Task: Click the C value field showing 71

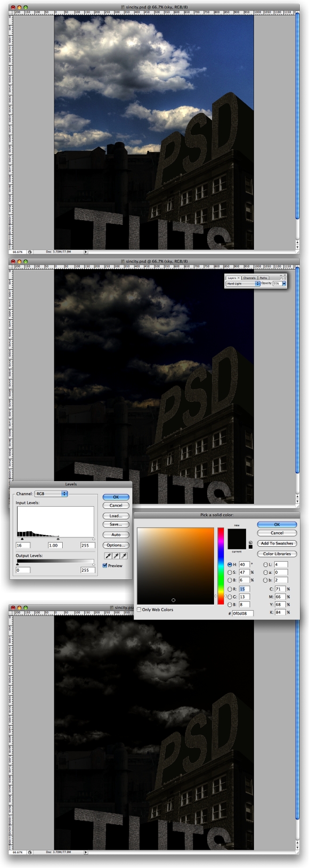Action: [280, 589]
